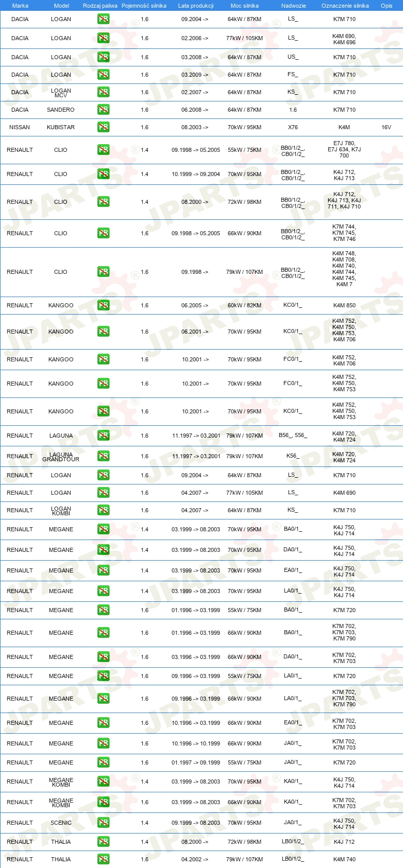
Task: Click the fuel icon in the Renault Logan Kombi row
Action: pos(103,510)
